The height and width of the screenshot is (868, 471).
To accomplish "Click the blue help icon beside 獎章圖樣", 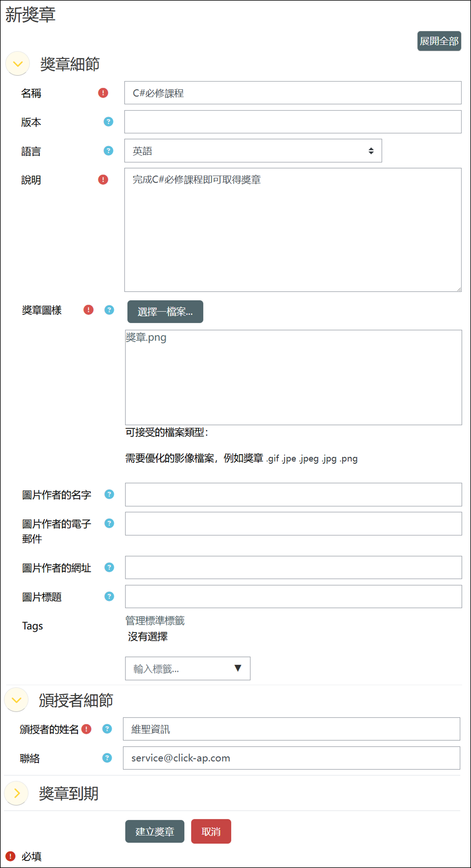I will pyautogui.click(x=109, y=310).
